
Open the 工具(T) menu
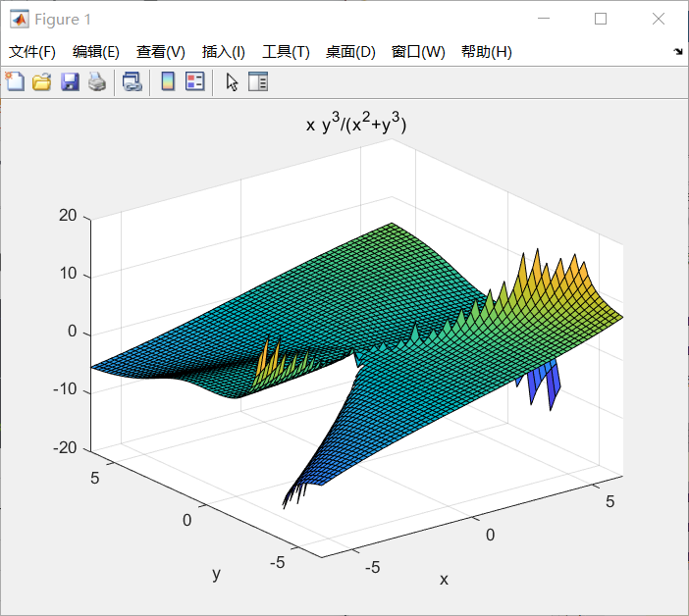pos(286,52)
